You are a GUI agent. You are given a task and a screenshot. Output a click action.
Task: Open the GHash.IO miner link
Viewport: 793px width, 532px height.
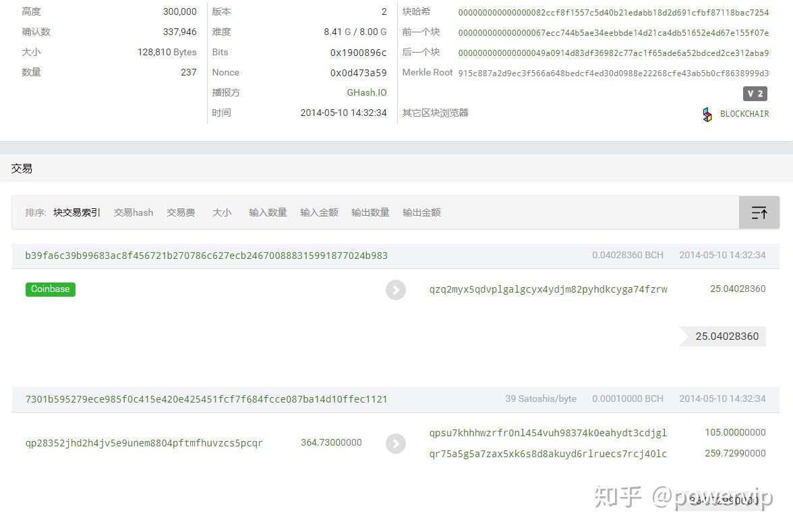point(367,92)
